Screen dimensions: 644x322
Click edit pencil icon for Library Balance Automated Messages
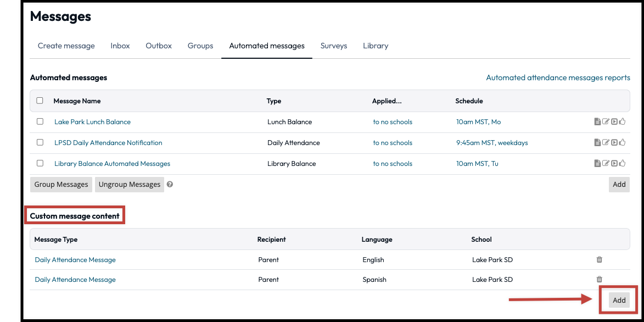pos(606,164)
